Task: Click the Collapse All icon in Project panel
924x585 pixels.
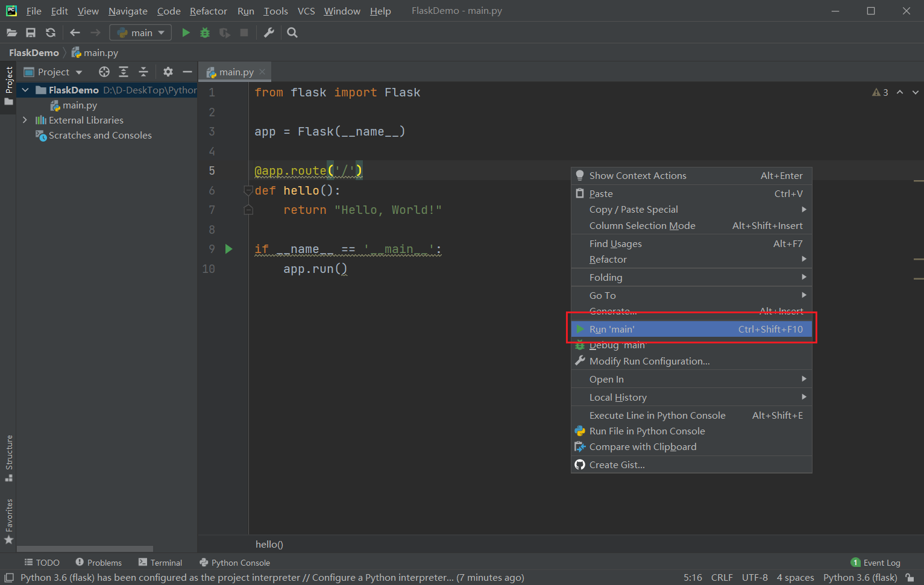Action: tap(143, 72)
